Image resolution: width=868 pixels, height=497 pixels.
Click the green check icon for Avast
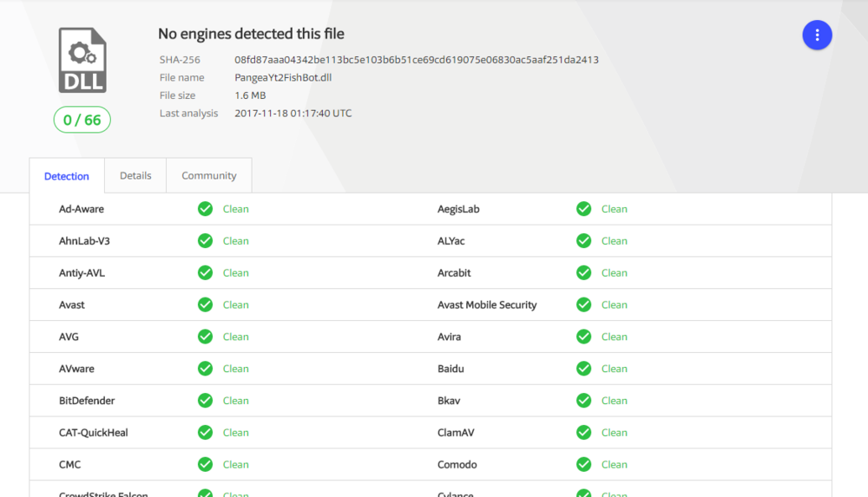(x=206, y=304)
